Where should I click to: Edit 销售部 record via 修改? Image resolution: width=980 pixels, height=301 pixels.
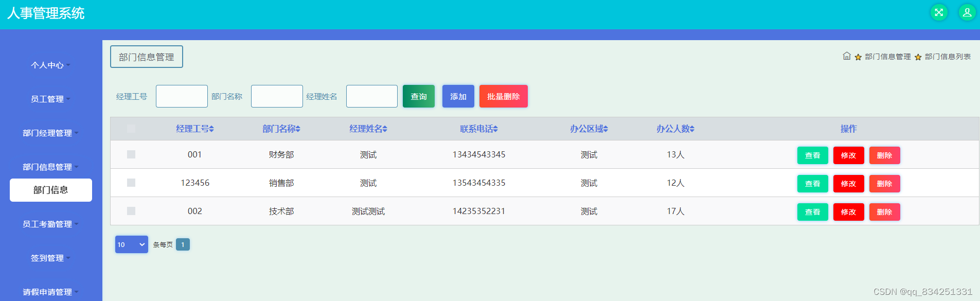coord(849,184)
